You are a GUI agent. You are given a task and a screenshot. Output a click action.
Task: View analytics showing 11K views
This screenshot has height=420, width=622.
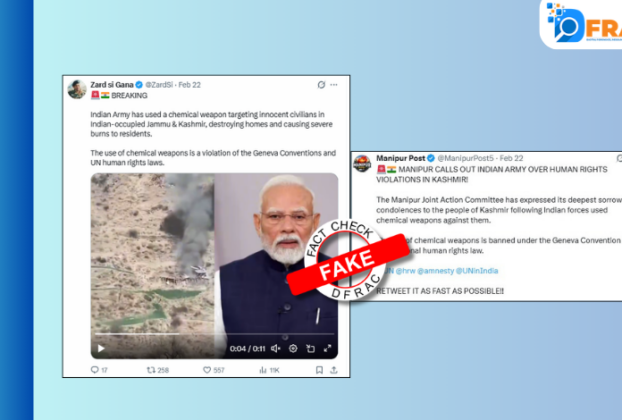point(269,370)
